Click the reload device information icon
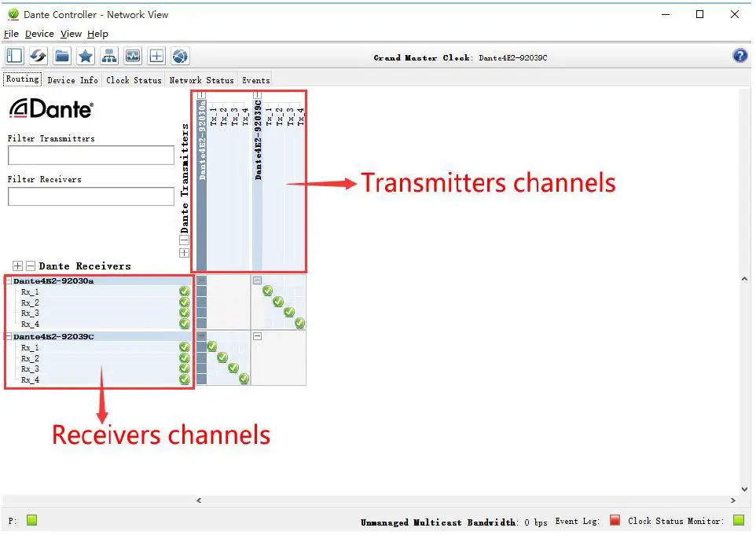The image size is (756, 535). (x=38, y=56)
